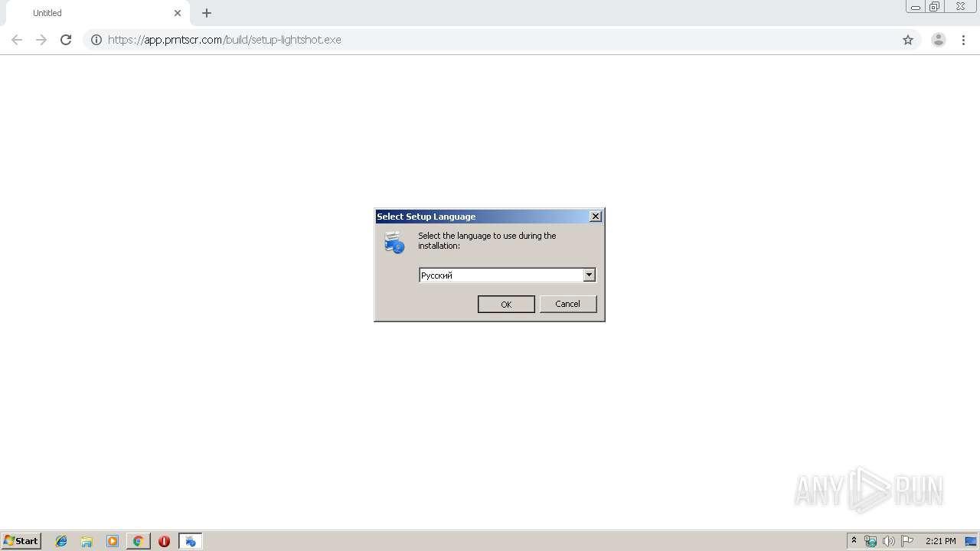
Task: Restore down the Chrome window
Action: (x=935, y=7)
